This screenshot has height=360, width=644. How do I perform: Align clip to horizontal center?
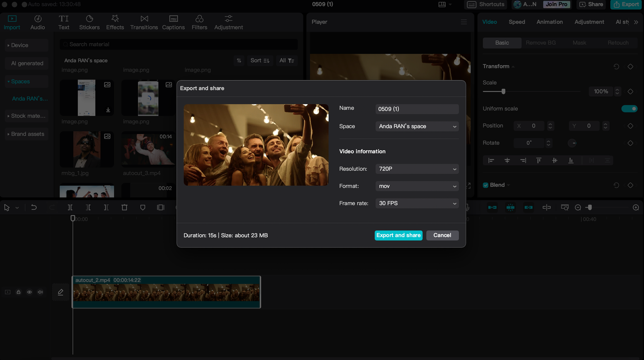coord(507,161)
